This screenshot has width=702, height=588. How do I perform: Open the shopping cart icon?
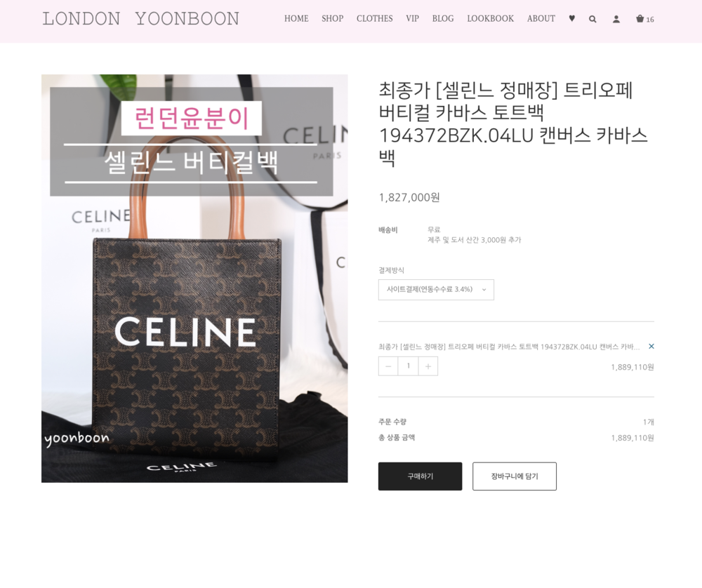pos(644,19)
